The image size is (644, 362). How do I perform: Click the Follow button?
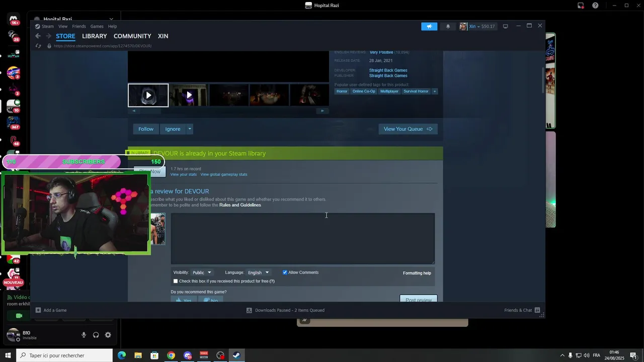point(146,129)
